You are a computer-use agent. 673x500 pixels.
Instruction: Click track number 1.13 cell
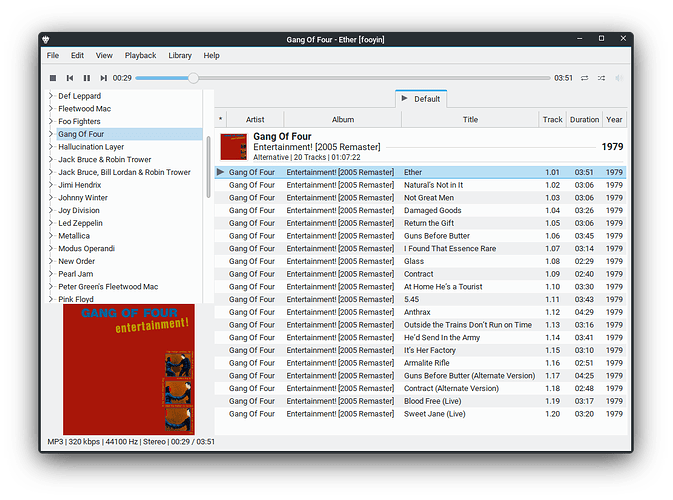coord(552,325)
